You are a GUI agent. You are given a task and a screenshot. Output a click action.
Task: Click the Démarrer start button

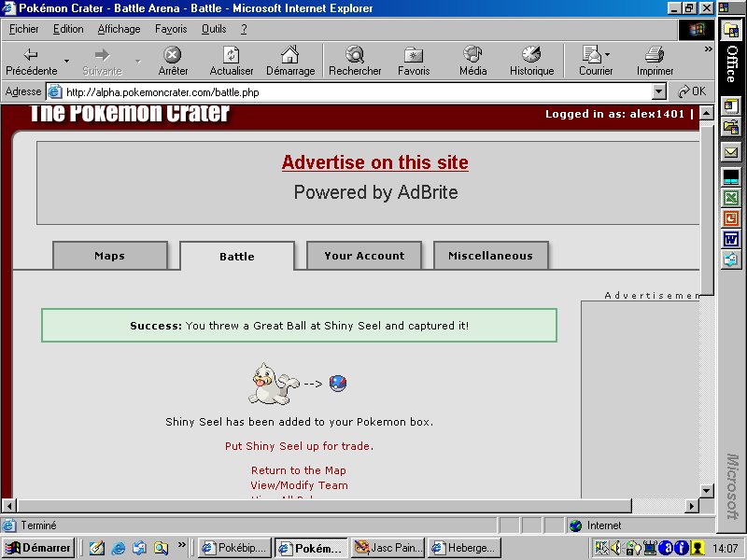tap(38, 548)
